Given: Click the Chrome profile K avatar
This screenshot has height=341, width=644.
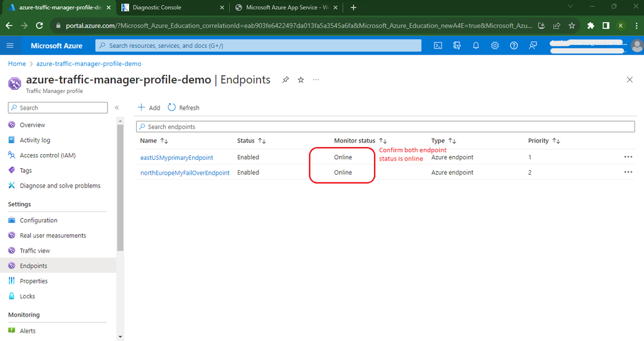Looking at the screenshot, I should 621,26.
